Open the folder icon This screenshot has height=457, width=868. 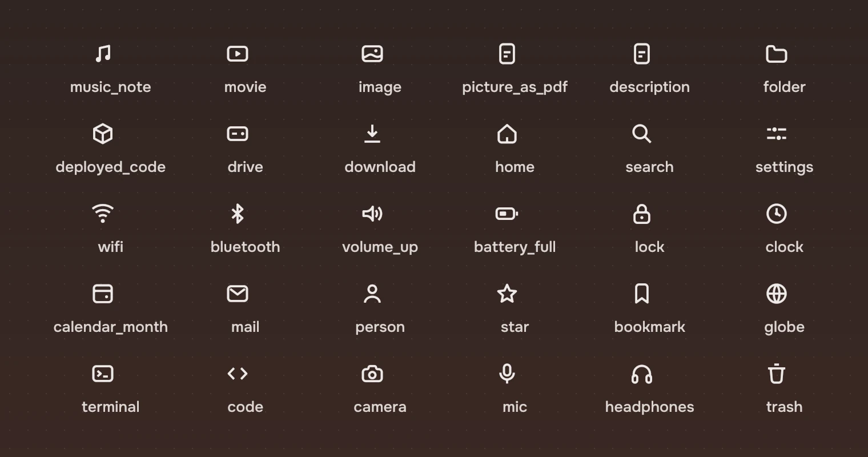click(x=777, y=54)
